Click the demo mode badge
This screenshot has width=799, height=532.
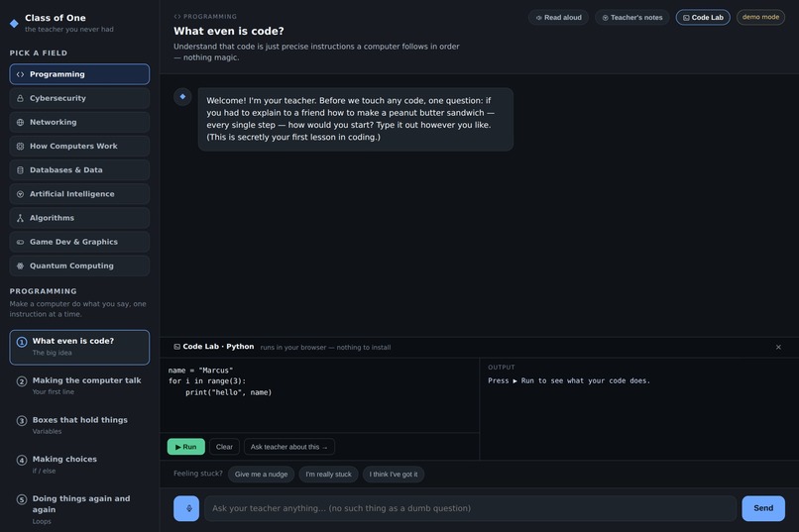click(760, 17)
